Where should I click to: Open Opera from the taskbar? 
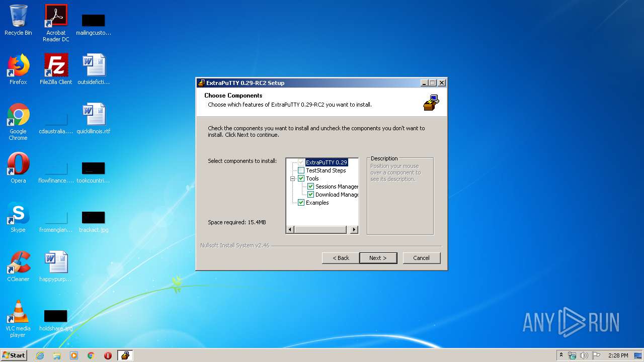coord(108,355)
